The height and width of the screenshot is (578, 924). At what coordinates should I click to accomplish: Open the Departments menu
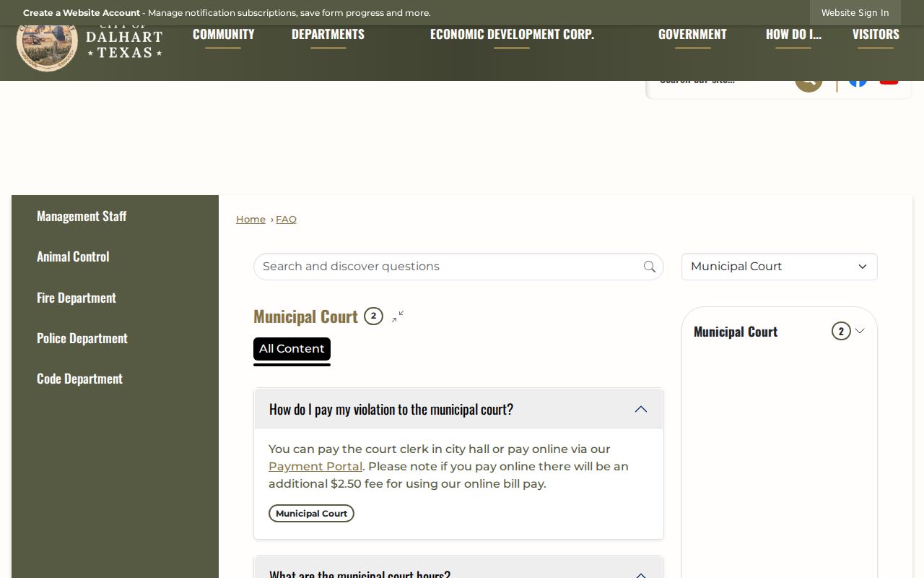(328, 35)
